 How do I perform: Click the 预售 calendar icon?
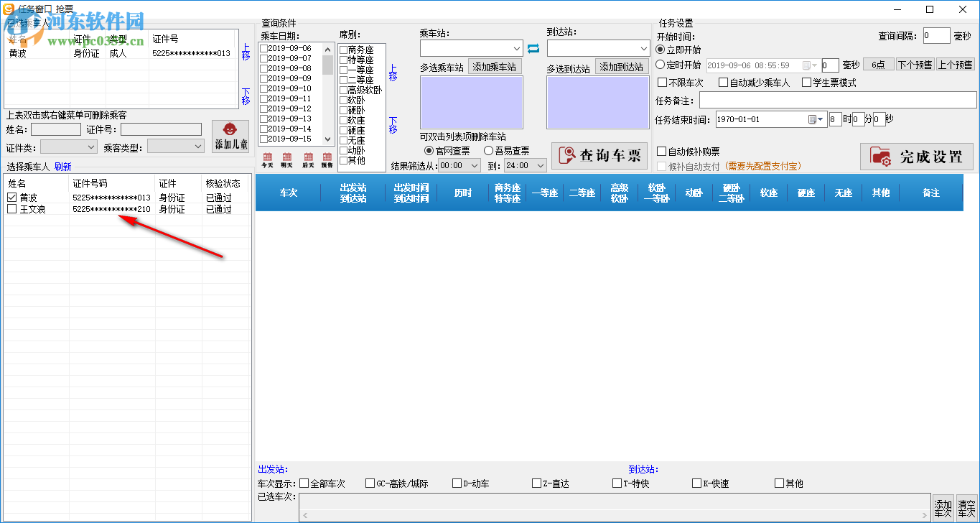click(x=328, y=157)
